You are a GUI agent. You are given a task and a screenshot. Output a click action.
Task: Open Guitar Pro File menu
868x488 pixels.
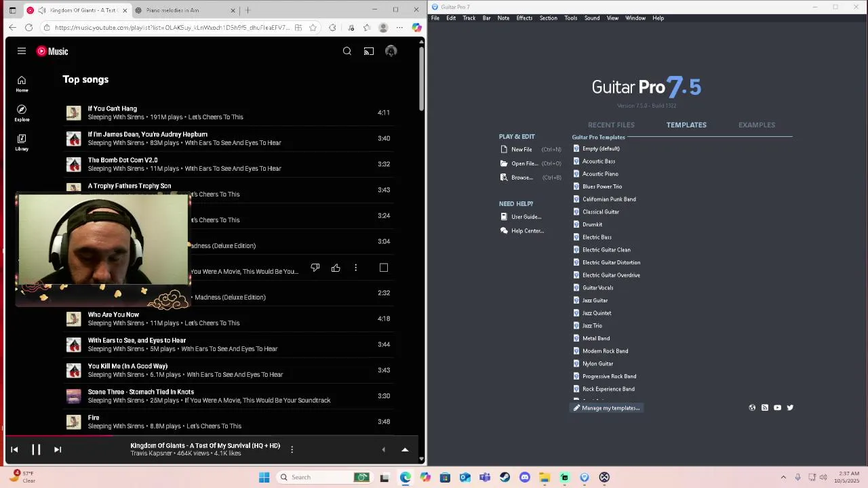click(x=435, y=18)
